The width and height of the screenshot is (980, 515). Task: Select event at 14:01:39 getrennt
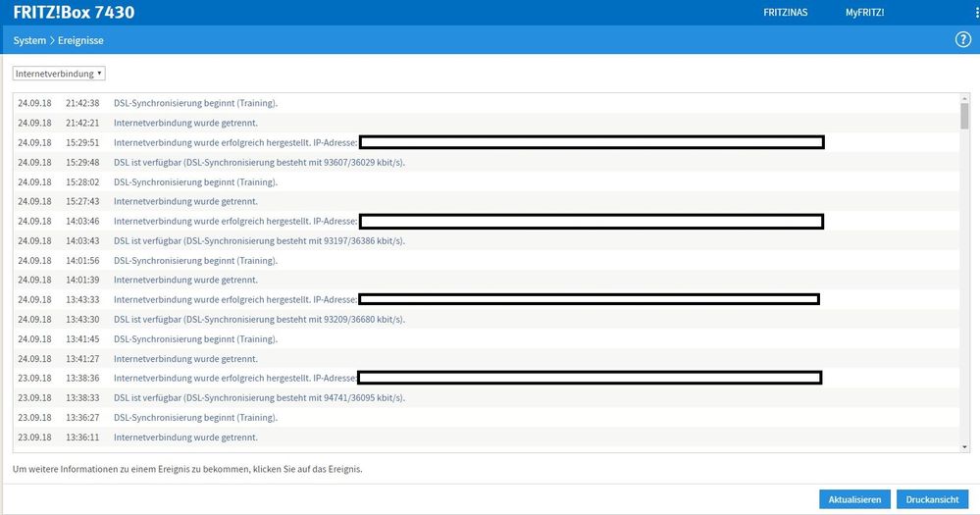(x=487, y=280)
